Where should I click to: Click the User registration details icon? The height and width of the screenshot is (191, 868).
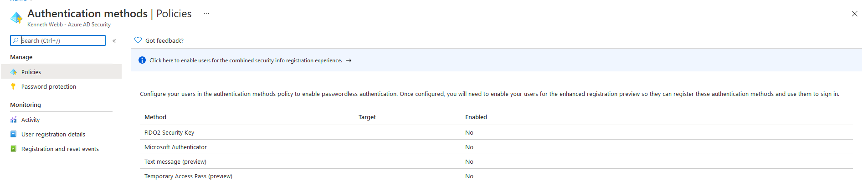pyautogui.click(x=13, y=134)
